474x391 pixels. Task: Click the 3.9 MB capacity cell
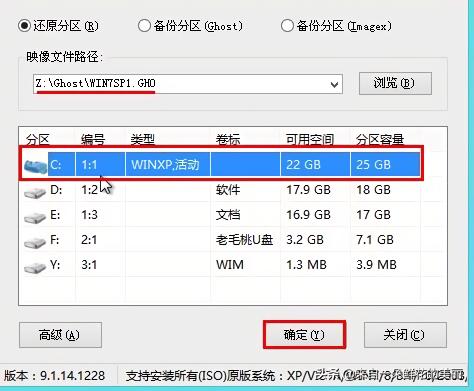(376, 265)
